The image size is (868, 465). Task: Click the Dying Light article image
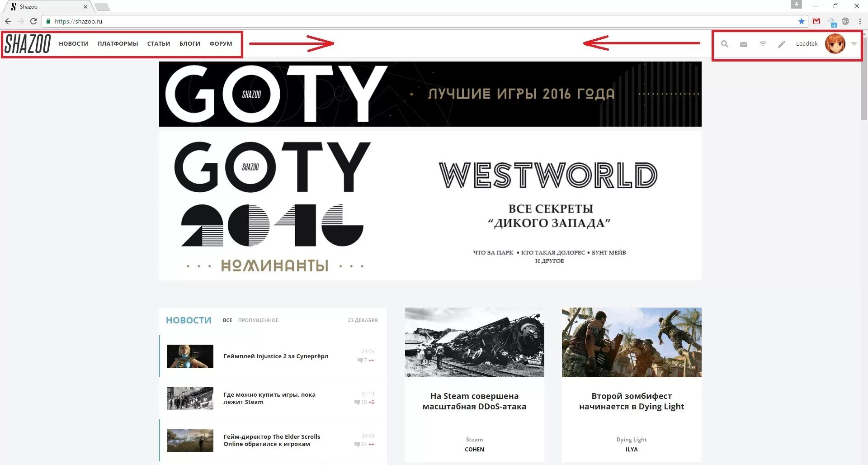632,342
